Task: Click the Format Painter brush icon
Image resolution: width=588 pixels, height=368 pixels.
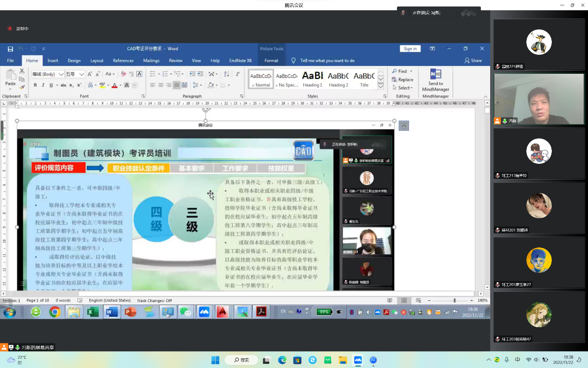Action: point(22,87)
